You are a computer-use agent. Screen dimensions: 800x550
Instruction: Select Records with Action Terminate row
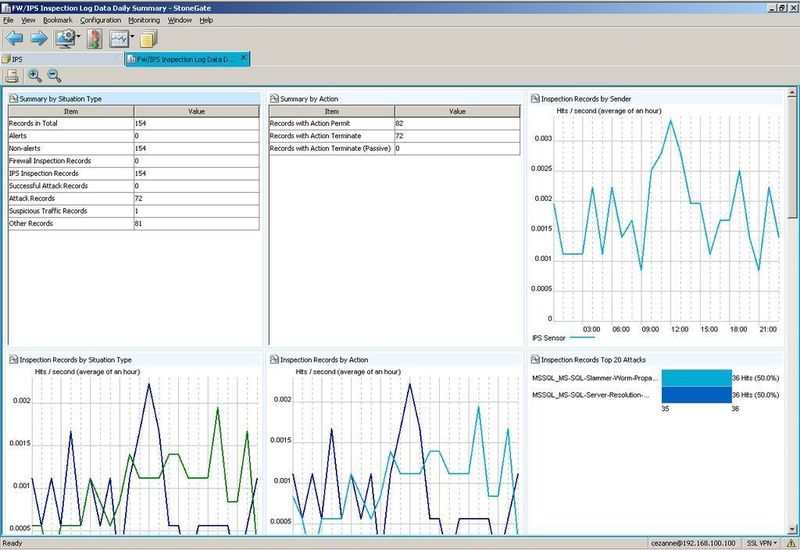point(394,136)
